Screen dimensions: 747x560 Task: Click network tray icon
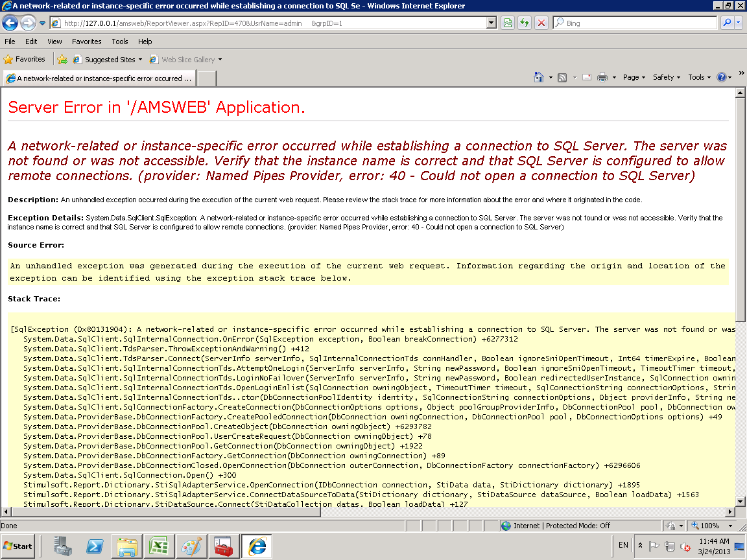click(x=670, y=546)
